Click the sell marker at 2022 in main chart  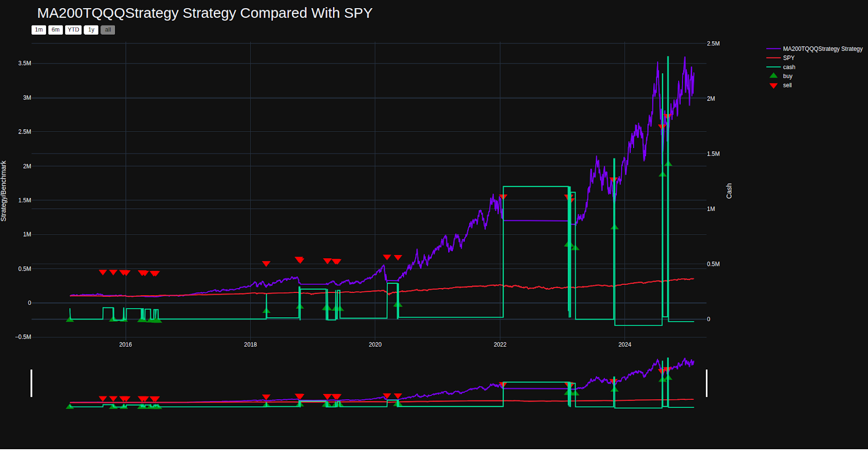coord(503,197)
